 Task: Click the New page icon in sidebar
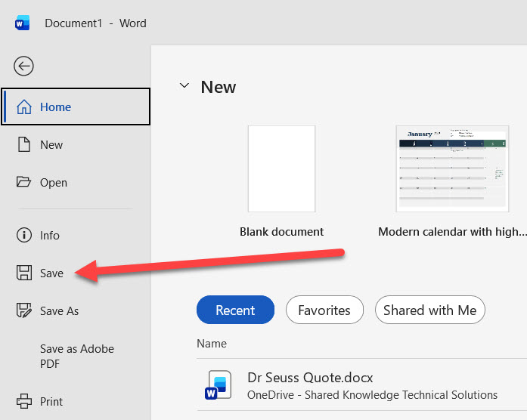[24, 145]
